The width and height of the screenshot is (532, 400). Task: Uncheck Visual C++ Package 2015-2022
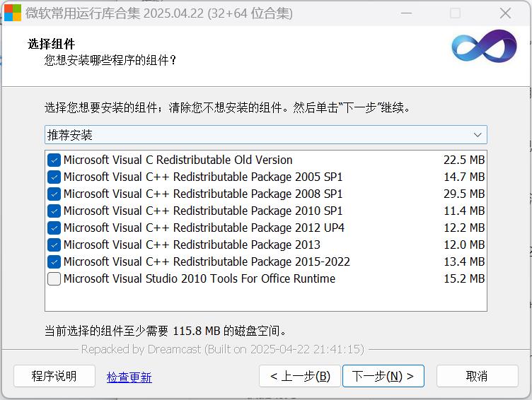54,261
